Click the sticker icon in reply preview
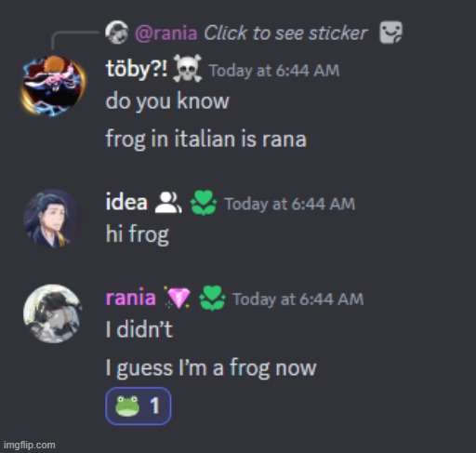The height and width of the screenshot is (453, 476). [x=391, y=33]
